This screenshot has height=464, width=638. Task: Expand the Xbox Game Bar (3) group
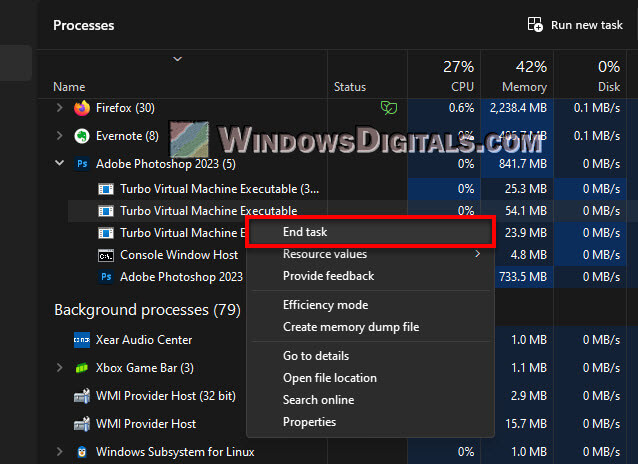pos(59,368)
